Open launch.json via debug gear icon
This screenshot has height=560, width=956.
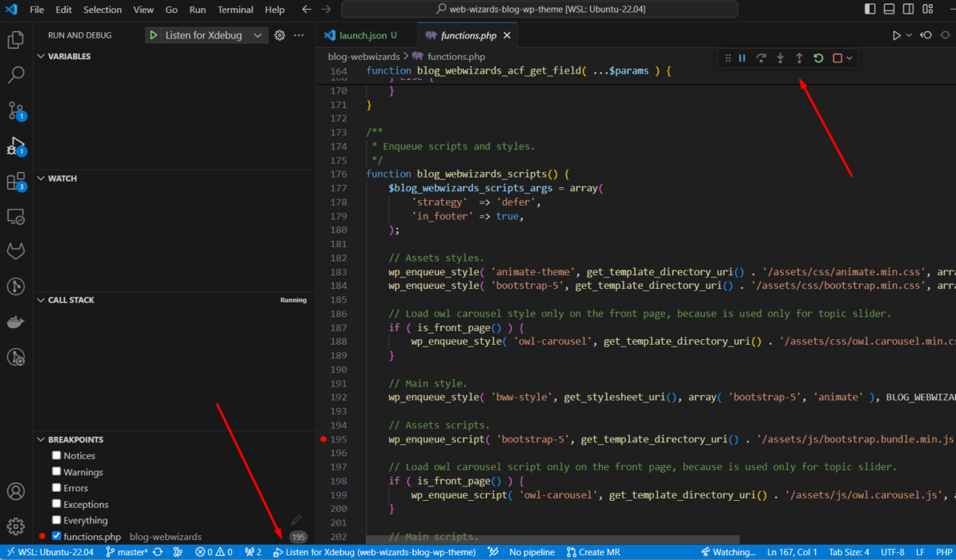pos(280,35)
